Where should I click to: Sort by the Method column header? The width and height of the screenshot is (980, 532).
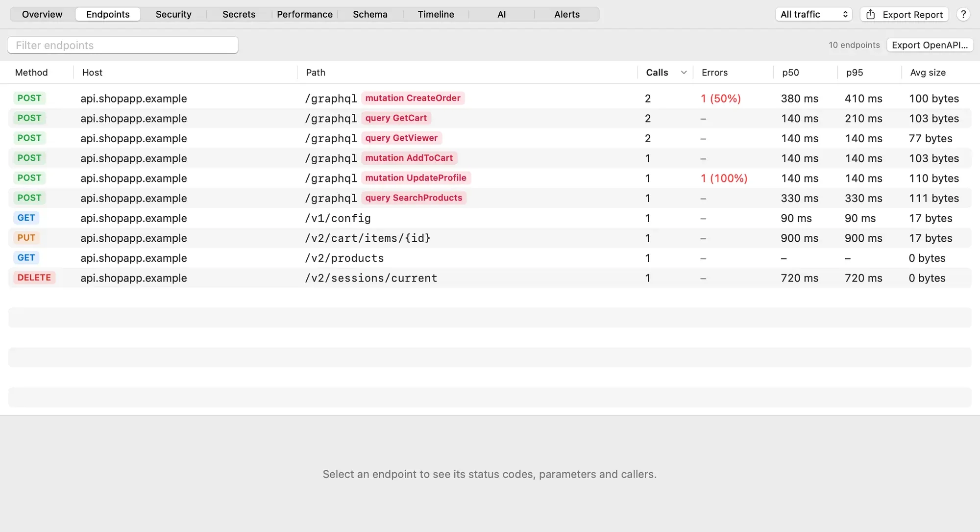tap(31, 73)
